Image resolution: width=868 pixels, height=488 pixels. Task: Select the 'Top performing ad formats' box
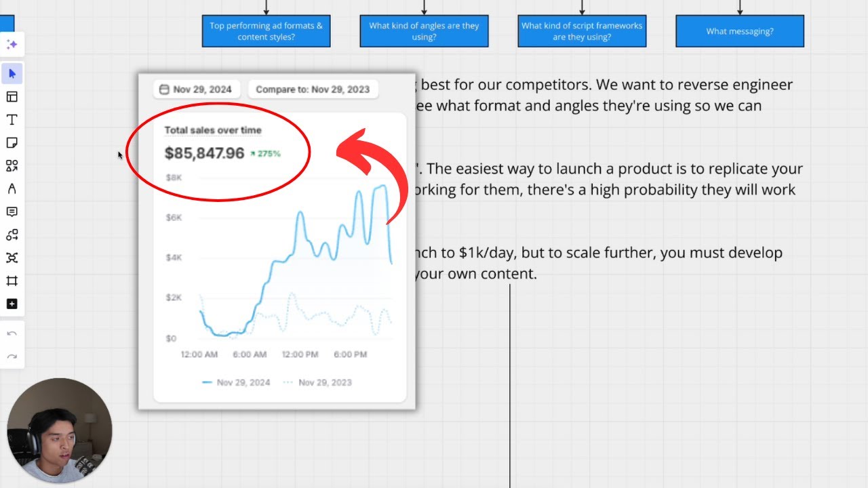[266, 31]
